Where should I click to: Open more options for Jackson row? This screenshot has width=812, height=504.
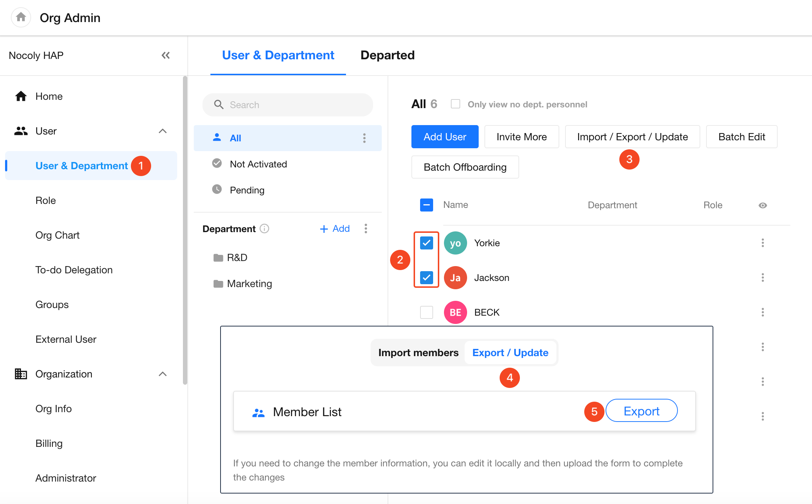coord(762,278)
